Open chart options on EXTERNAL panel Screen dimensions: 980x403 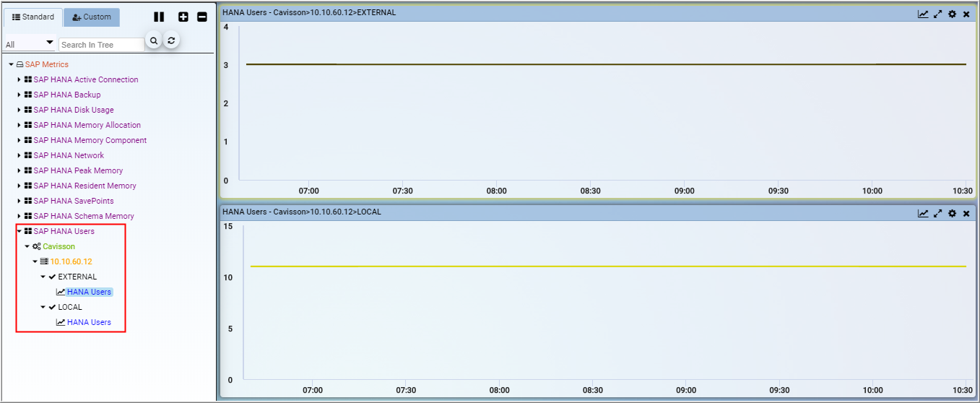tap(923, 14)
